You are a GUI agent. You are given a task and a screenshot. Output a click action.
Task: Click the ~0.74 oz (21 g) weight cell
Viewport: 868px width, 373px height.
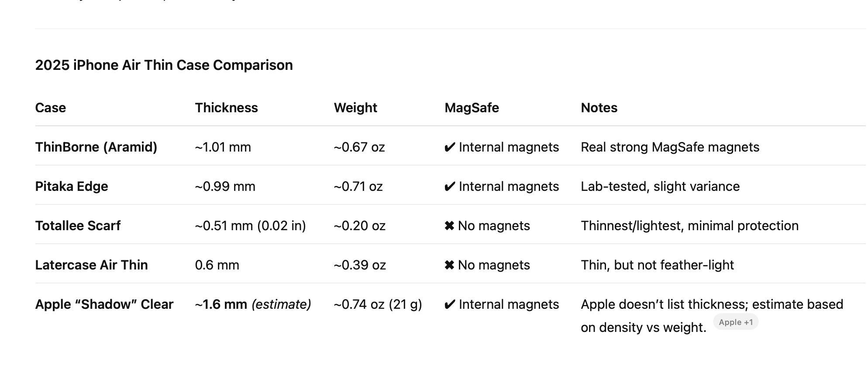[x=378, y=304]
